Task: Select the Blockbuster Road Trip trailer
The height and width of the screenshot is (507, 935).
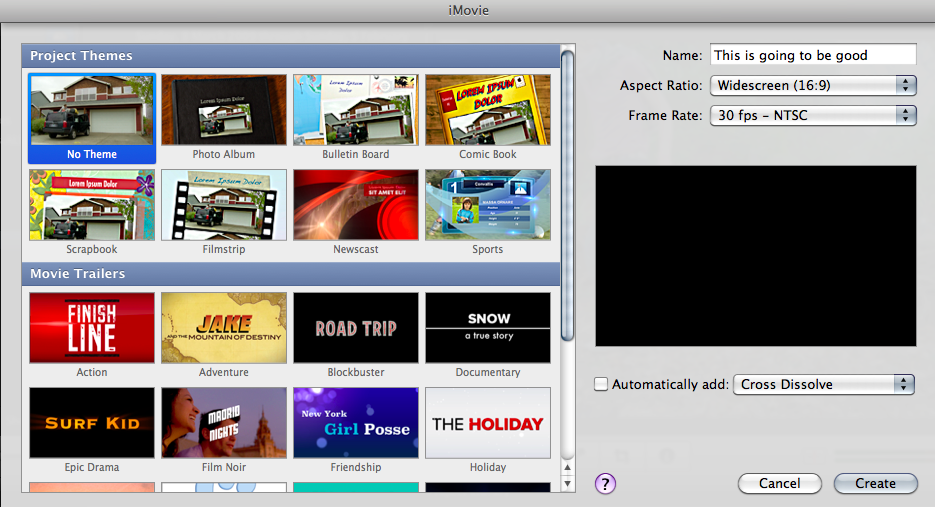Action: click(x=356, y=328)
